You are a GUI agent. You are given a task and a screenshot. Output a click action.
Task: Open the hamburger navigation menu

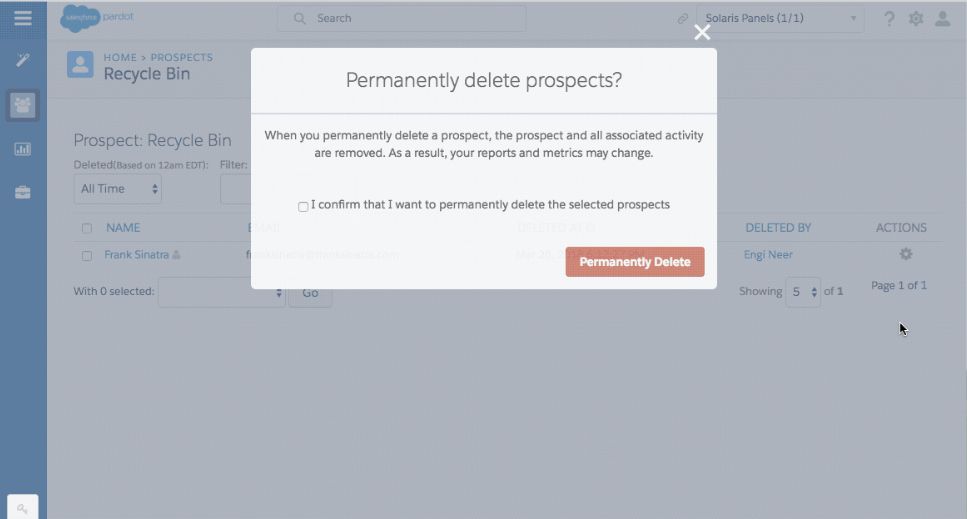tap(22, 18)
